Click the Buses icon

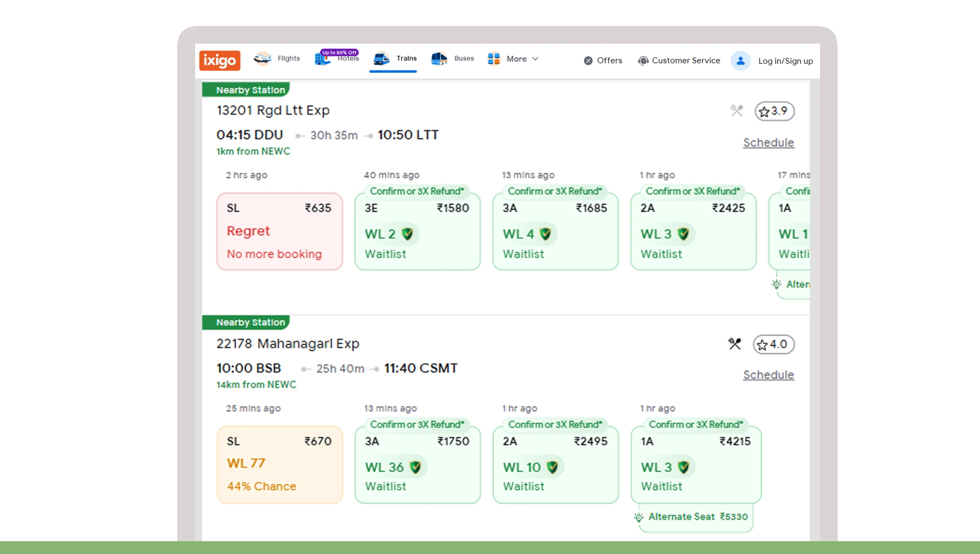point(438,58)
